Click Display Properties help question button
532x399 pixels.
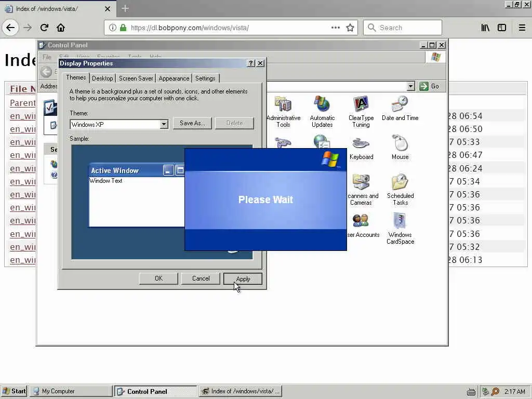[x=251, y=63]
